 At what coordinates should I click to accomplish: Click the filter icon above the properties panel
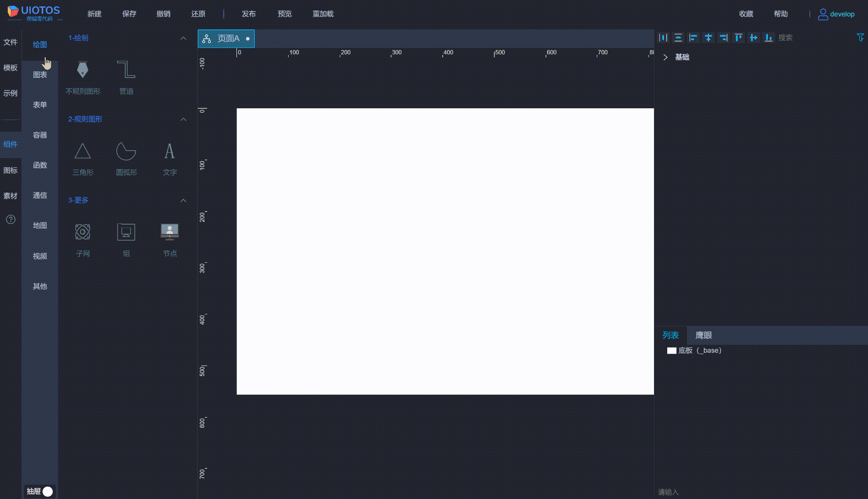[860, 37]
